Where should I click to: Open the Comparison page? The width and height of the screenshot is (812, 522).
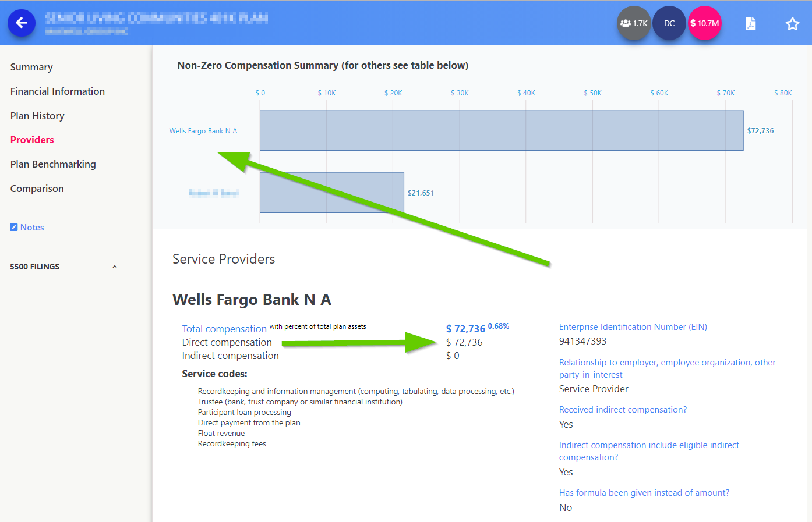point(37,189)
